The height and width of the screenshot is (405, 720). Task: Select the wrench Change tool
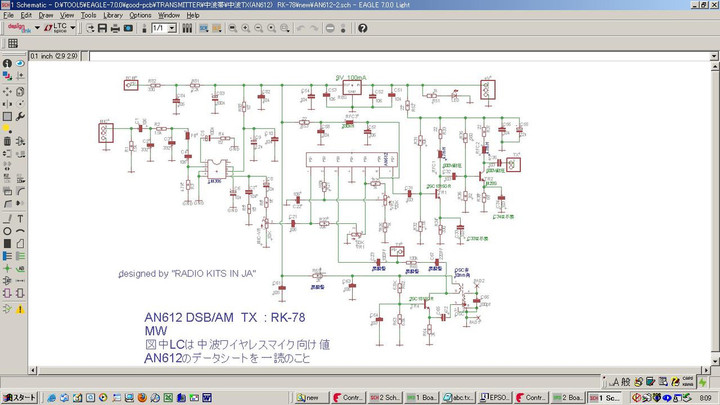click(x=21, y=115)
